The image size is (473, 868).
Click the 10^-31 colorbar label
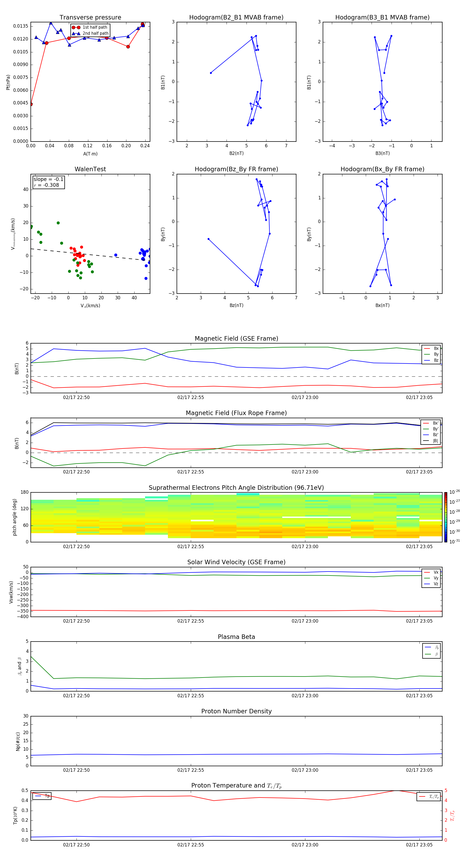(455, 542)
